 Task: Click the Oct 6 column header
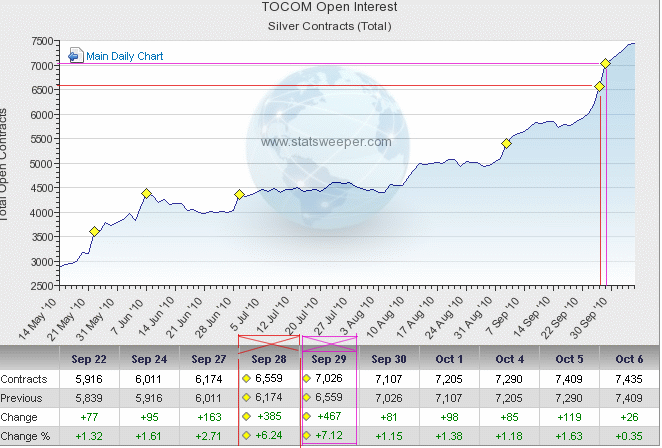(629, 358)
